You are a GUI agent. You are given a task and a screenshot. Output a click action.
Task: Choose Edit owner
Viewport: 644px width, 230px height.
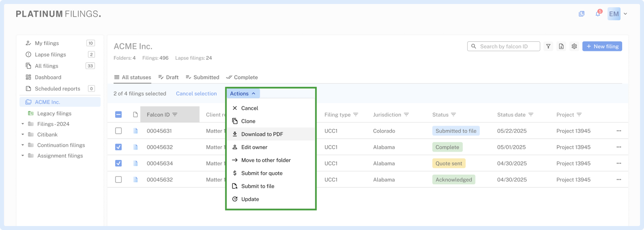(271, 147)
